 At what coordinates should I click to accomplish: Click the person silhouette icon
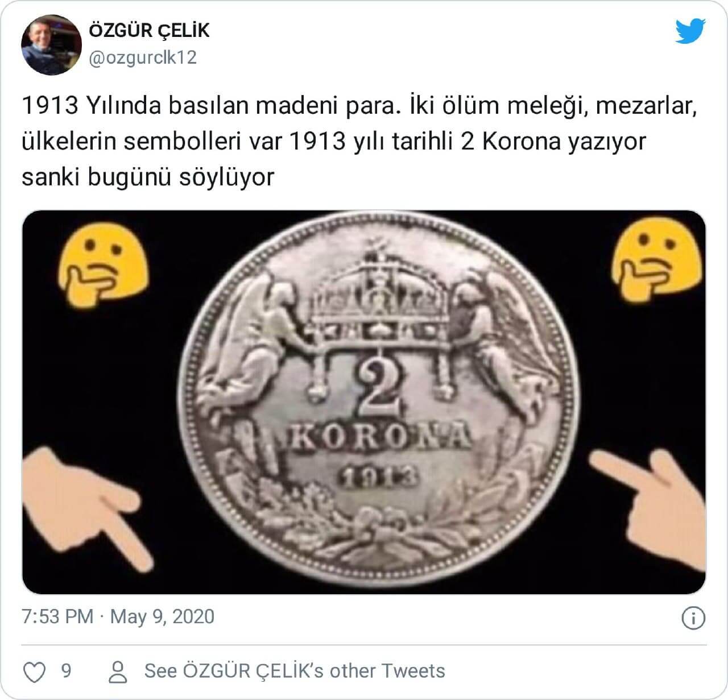[118, 672]
